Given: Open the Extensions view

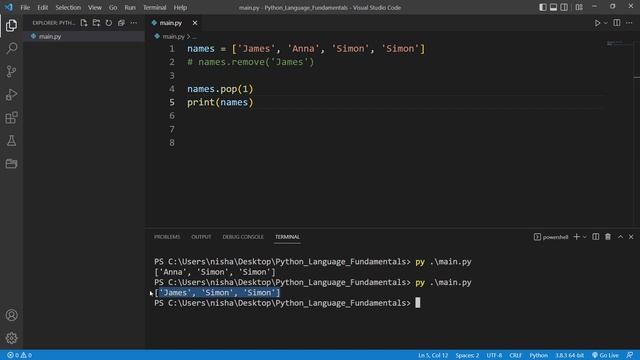Looking at the screenshot, I should point(11,118).
